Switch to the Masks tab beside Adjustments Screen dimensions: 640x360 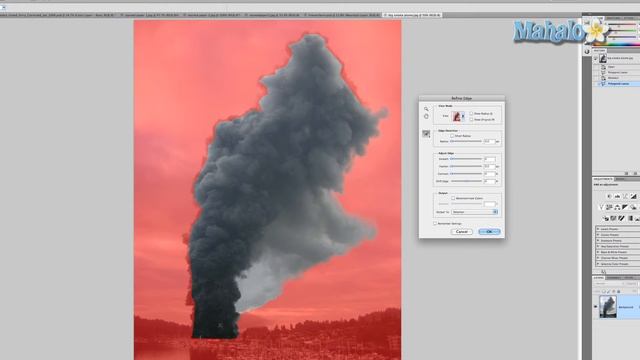coord(619,179)
